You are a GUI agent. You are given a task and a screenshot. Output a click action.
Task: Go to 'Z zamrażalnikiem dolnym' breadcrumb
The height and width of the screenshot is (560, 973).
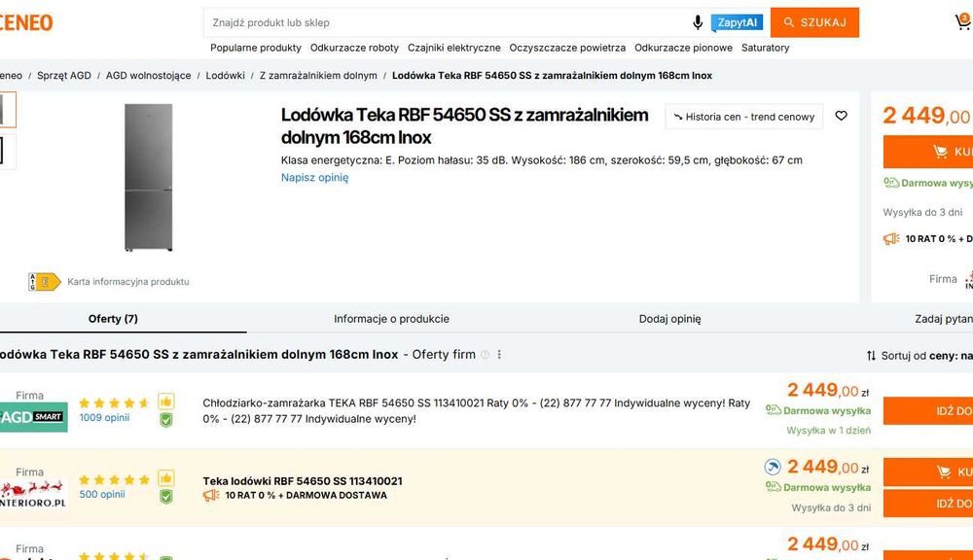click(x=318, y=76)
